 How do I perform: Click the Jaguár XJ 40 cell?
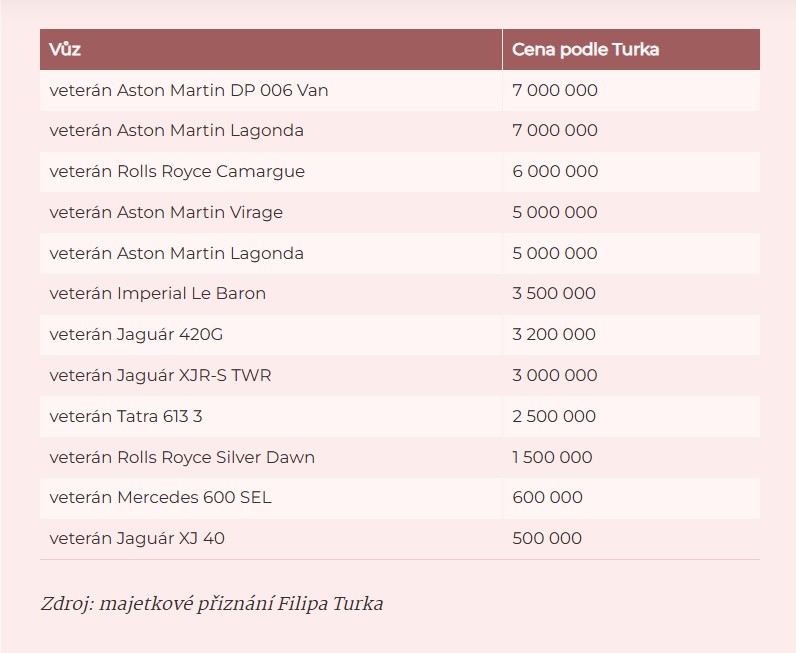(x=137, y=538)
